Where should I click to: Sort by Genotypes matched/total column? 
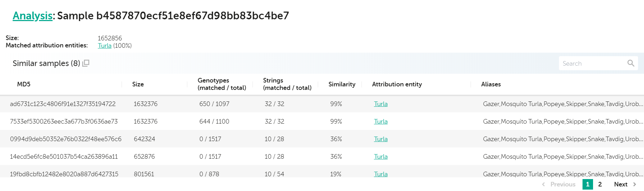pyautogui.click(x=222, y=84)
